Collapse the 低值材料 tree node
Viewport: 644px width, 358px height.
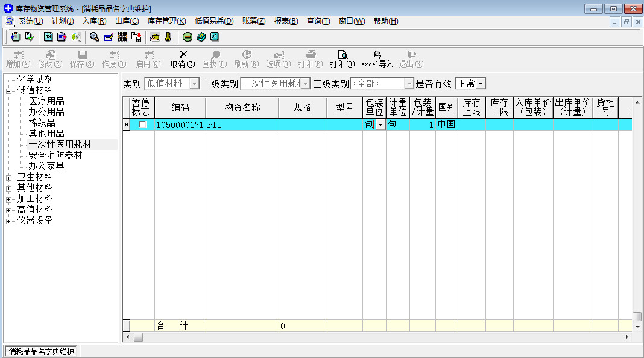(x=9, y=90)
